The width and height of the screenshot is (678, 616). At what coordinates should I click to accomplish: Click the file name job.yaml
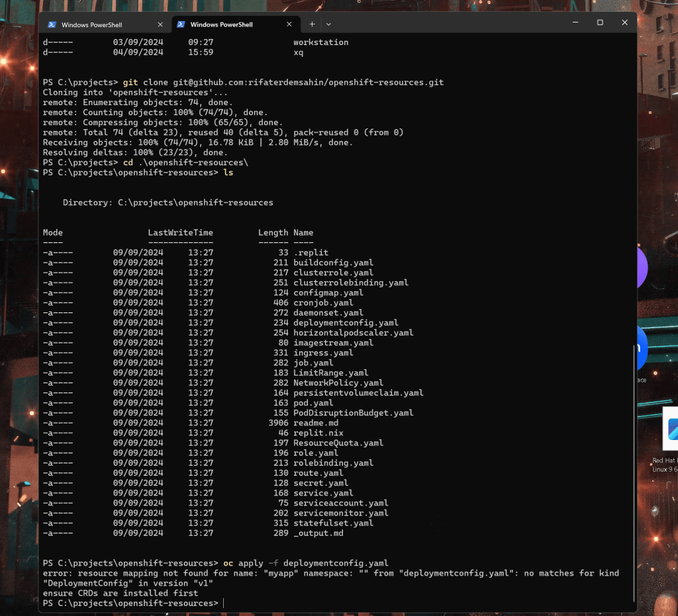click(x=313, y=363)
